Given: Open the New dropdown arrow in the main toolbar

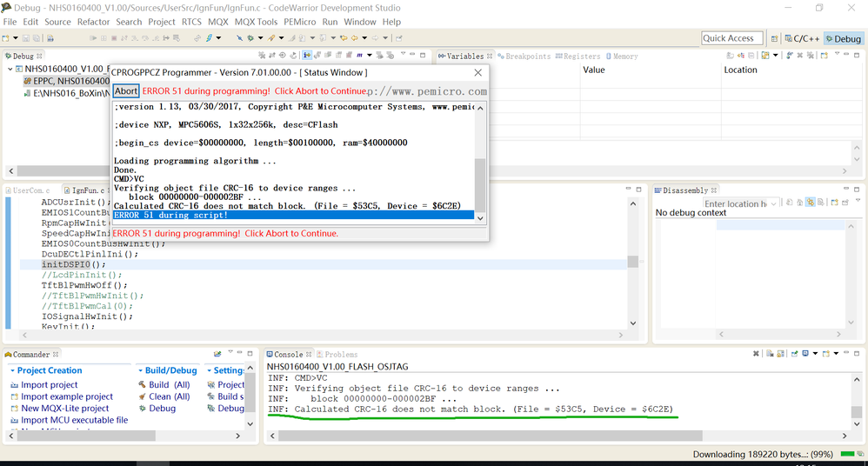Looking at the screenshot, I should [16, 38].
